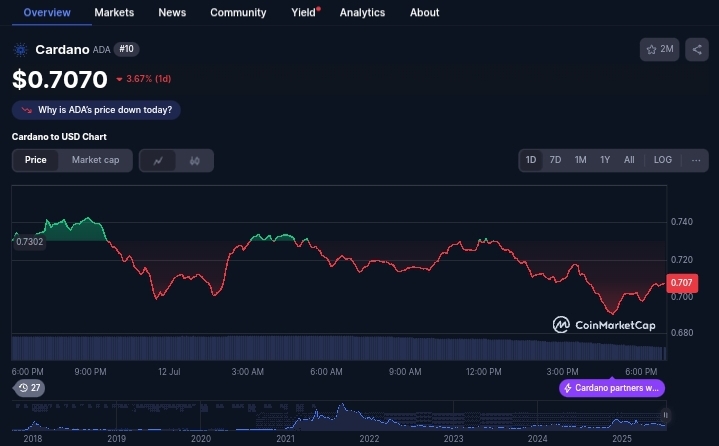Viewport: 719px width, 446px height.
Task: Add Cardano to watchlist star button
Action: click(x=659, y=50)
